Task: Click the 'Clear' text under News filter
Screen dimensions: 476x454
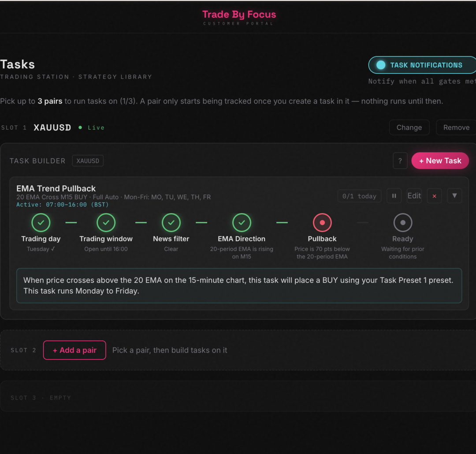Action: coord(171,249)
